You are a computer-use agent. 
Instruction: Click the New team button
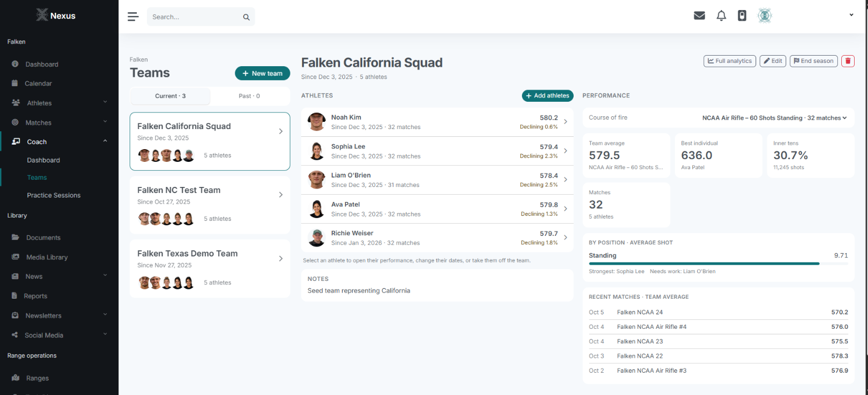point(262,73)
